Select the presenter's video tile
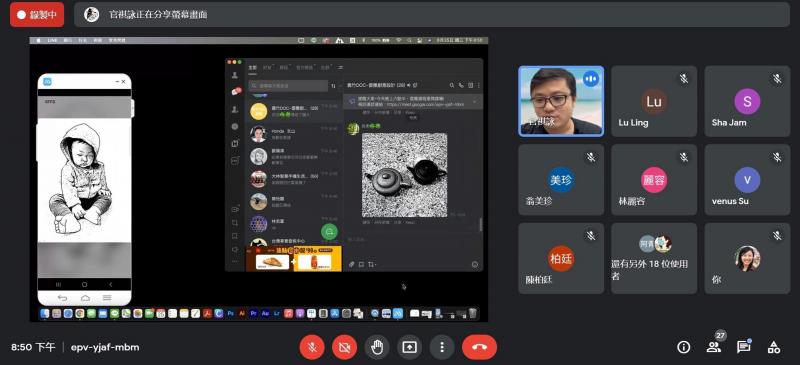This screenshot has height=365, width=800. coord(561,101)
